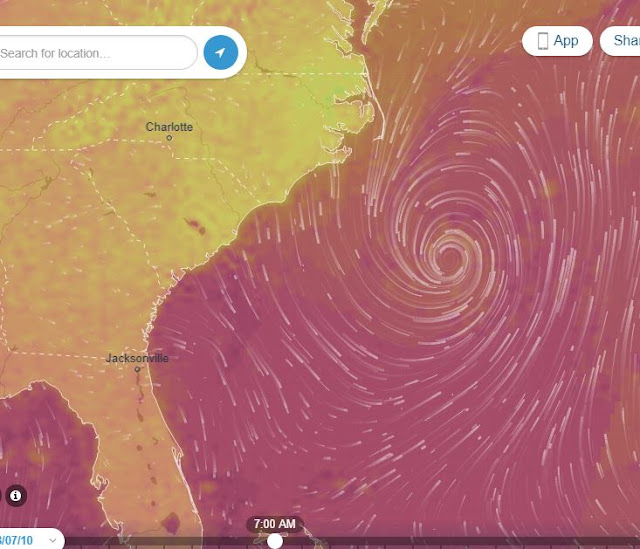Click the 7:00 AM time tooltip
The image size is (640, 549).
tap(275, 524)
